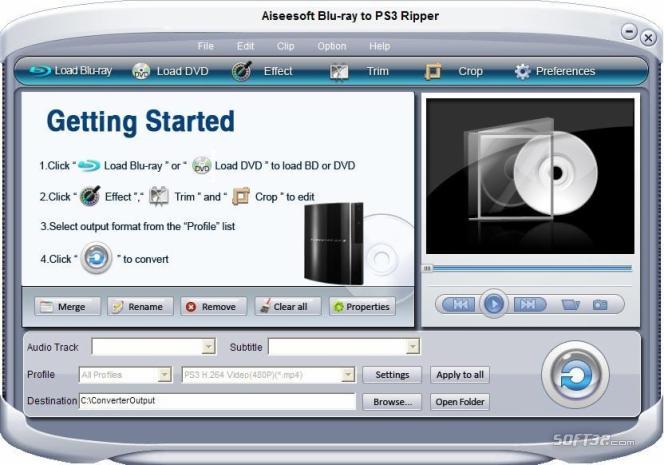Click the Merge button
The height and width of the screenshot is (465, 664).
(x=67, y=306)
